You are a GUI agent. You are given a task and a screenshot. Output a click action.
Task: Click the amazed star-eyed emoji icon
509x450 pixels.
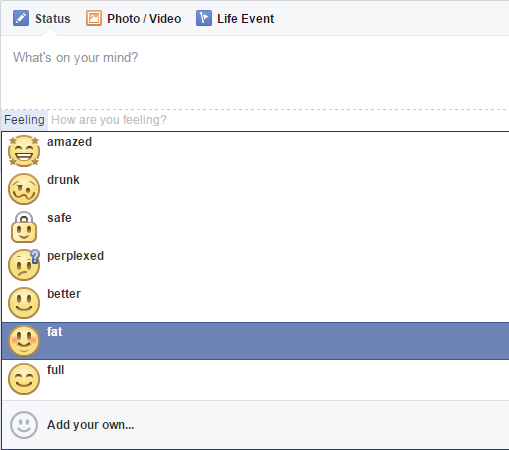point(24,151)
